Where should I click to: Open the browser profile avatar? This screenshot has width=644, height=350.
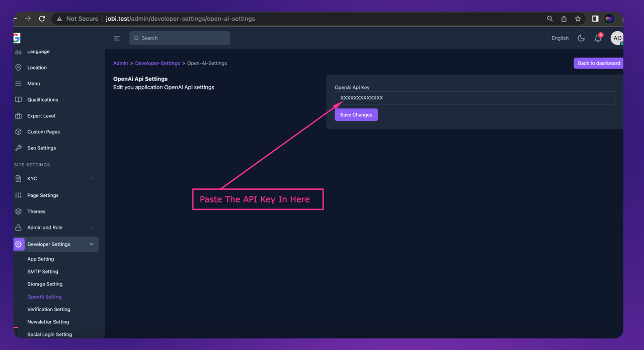tap(609, 19)
